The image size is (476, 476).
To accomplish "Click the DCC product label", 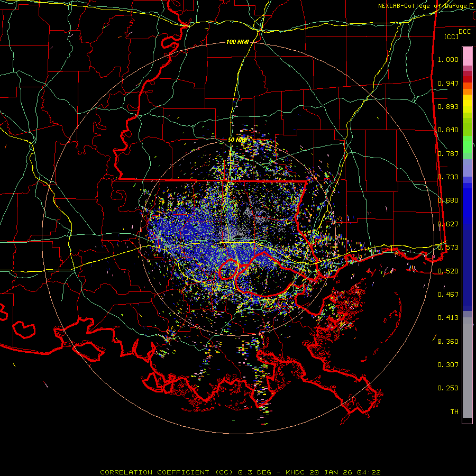I will tap(464, 32).
